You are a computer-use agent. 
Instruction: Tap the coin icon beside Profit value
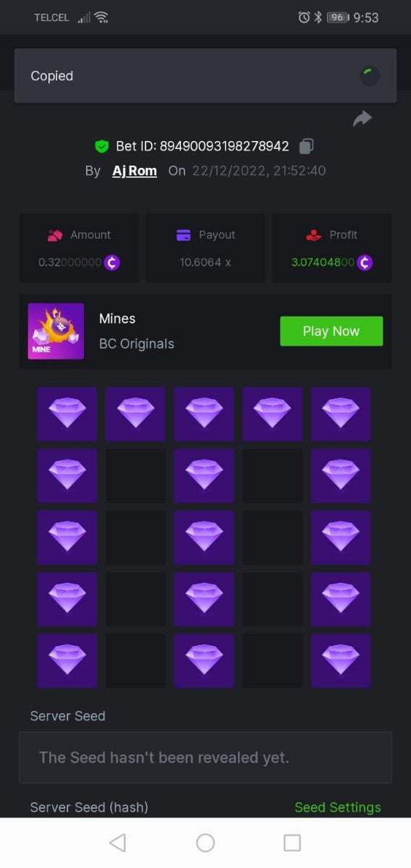pyautogui.click(x=365, y=262)
